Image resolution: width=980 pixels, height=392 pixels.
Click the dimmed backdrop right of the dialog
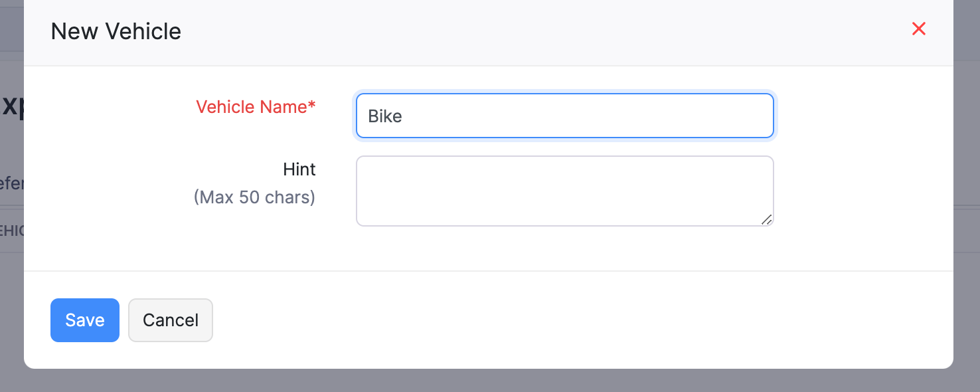967,199
